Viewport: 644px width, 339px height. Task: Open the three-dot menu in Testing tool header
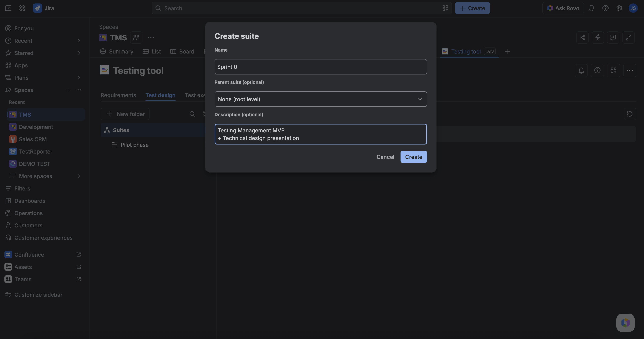(630, 70)
